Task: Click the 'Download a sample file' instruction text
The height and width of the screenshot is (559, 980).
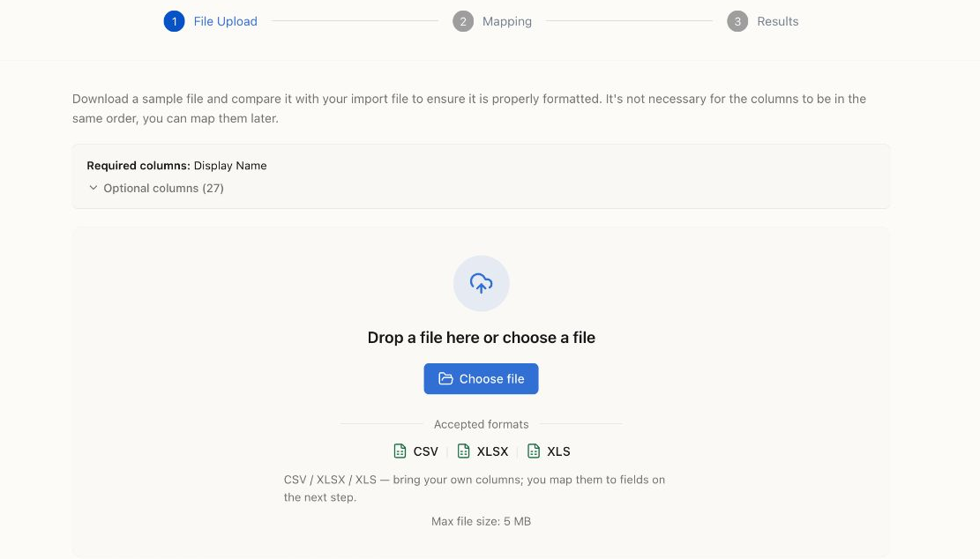Action: 468,108
